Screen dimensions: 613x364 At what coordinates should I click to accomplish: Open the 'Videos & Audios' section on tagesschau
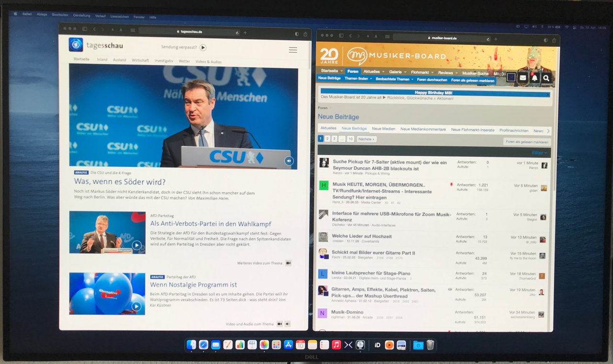click(x=208, y=61)
